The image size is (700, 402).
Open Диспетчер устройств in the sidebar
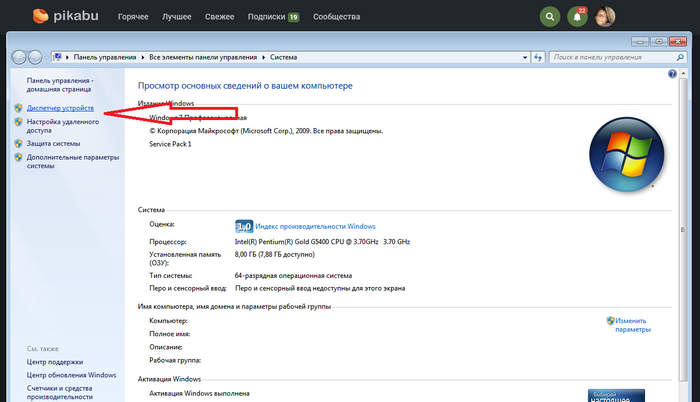click(x=60, y=107)
